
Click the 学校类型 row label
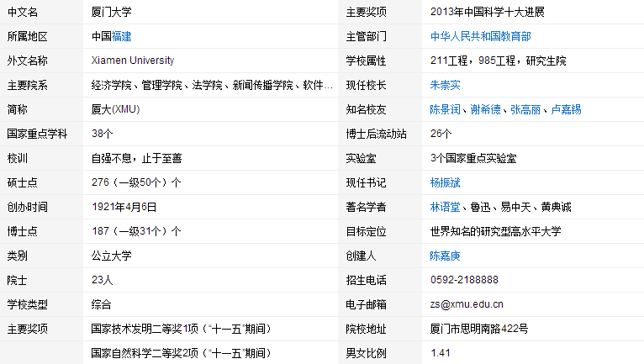[28, 304]
